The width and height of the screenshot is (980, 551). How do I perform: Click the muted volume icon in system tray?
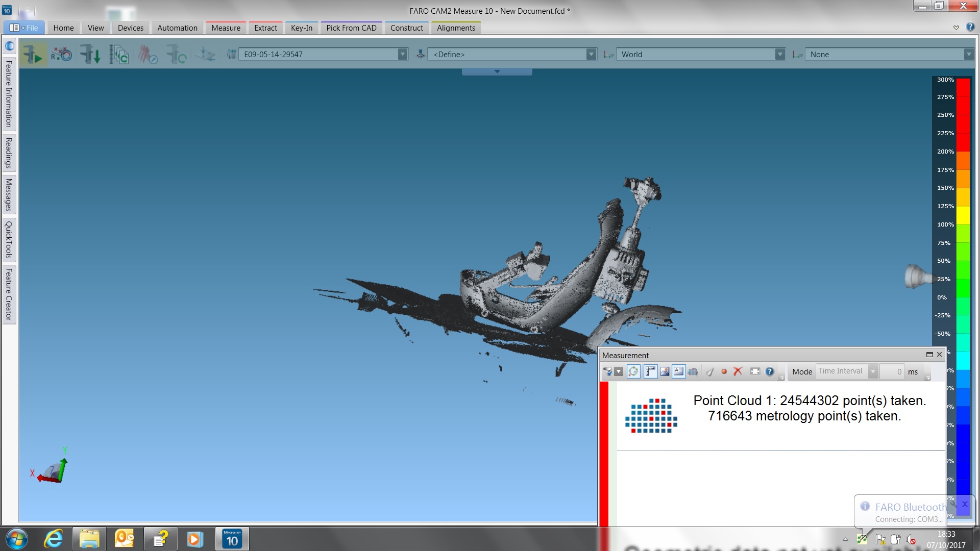pyautogui.click(x=911, y=539)
